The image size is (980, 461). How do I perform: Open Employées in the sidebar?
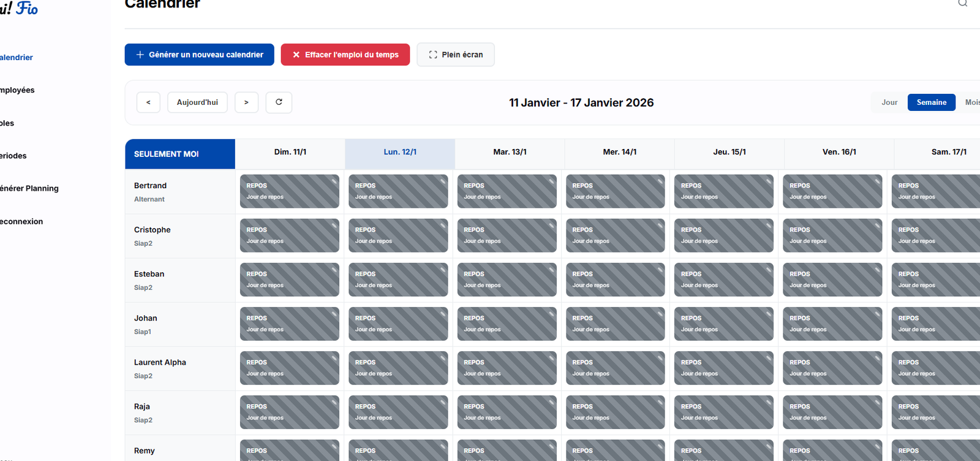point(17,90)
